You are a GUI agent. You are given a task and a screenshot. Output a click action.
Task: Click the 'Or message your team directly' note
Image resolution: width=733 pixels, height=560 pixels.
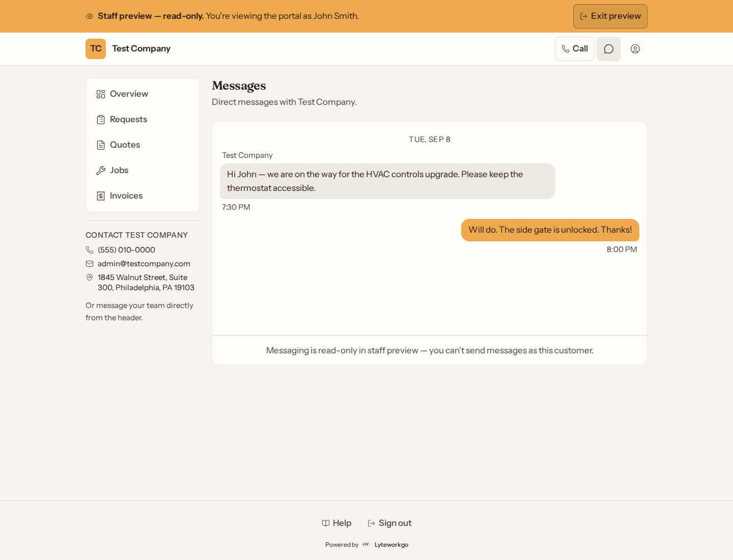click(139, 312)
